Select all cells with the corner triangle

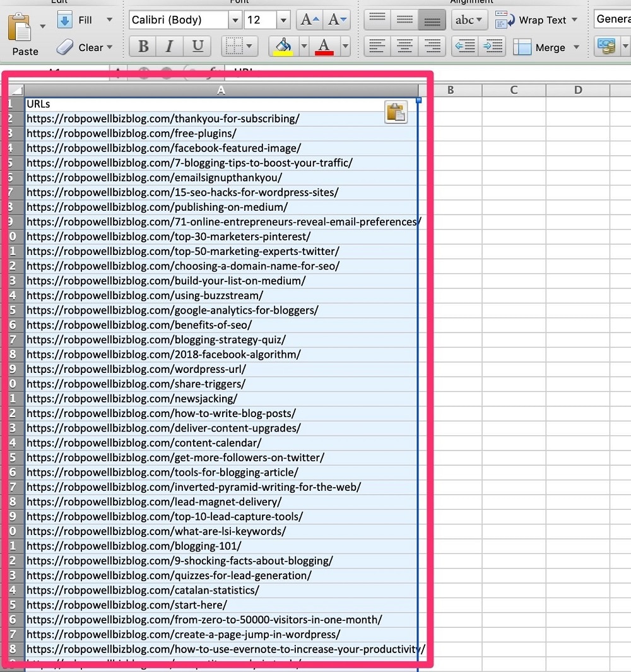point(16,90)
